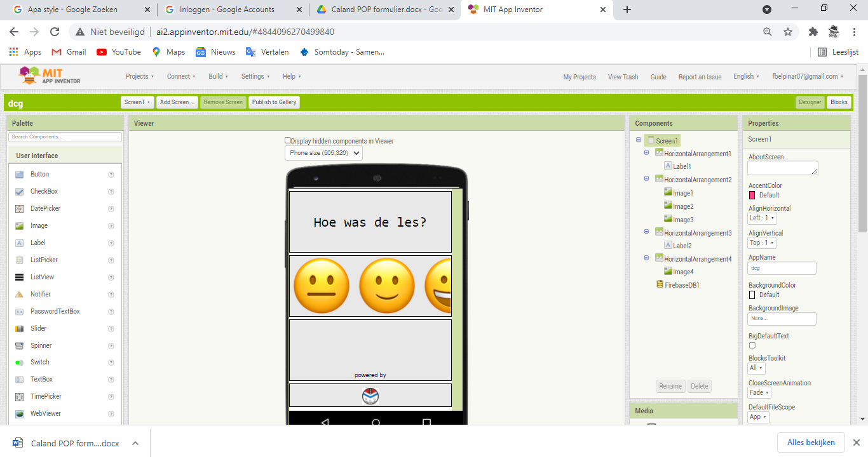The width and height of the screenshot is (868, 459).
Task: Click the AccentColor pink swatch
Action: pos(752,195)
